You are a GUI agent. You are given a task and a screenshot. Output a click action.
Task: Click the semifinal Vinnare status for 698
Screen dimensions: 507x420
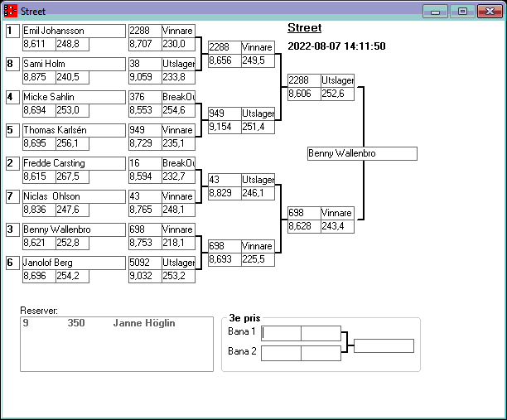[x=337, y=213]
